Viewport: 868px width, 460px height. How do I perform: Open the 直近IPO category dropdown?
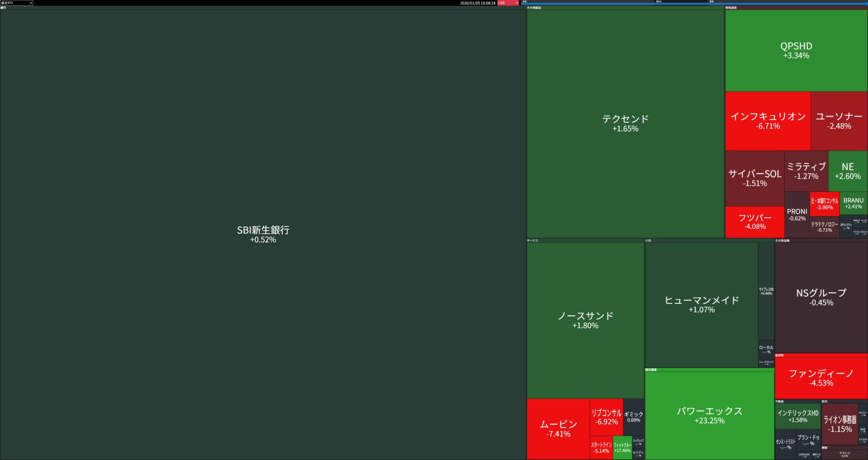tap(17, 3)
